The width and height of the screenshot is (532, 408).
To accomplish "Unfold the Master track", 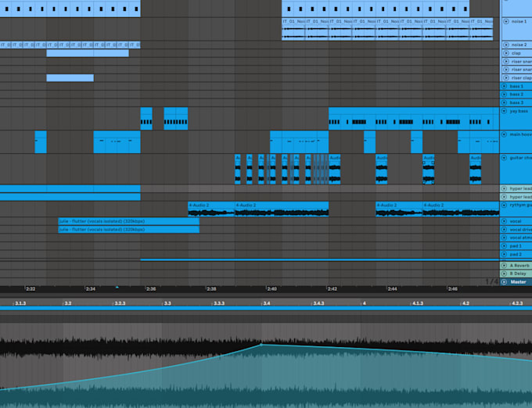I will 504,282.
